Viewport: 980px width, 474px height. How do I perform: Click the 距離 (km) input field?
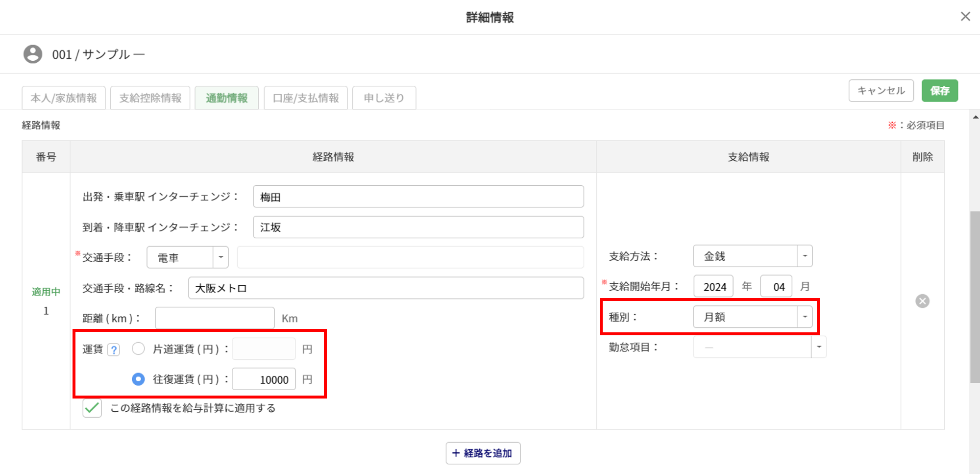215,318
